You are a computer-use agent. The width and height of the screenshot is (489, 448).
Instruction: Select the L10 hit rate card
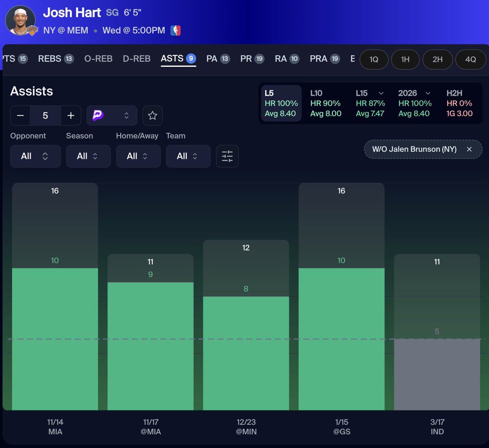(326, 104)
